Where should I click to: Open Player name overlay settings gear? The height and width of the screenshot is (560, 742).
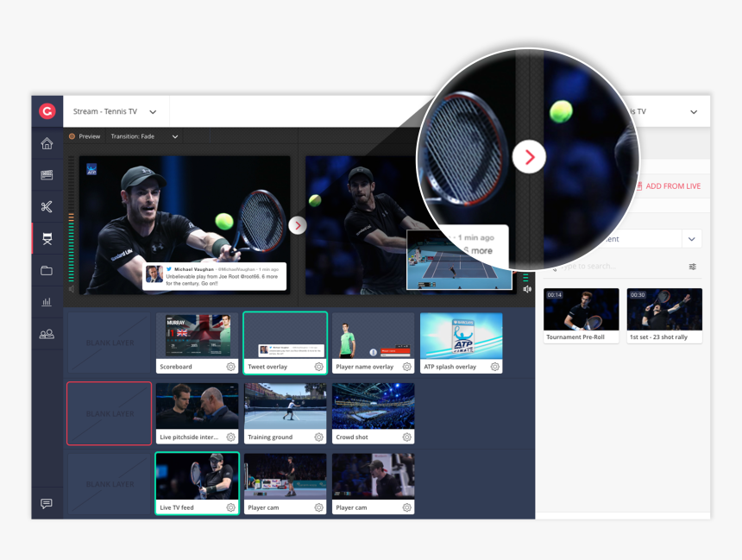pos(407,367)
